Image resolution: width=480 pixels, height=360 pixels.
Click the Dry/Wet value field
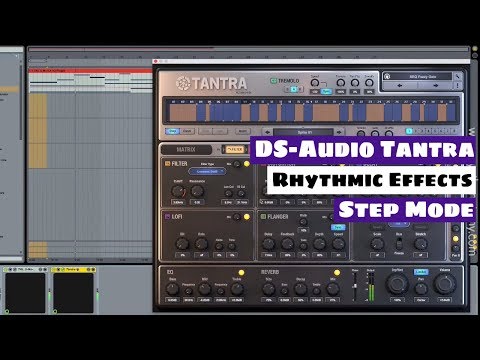coord(397,300)
